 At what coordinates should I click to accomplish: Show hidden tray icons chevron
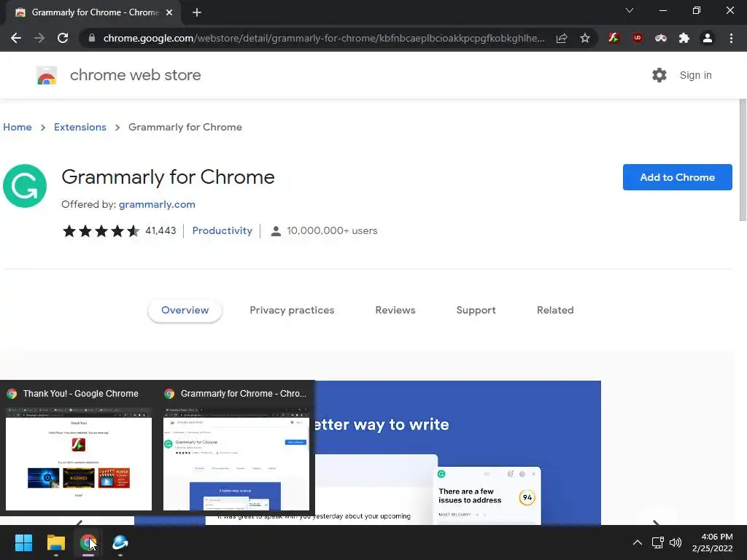[x=637, y=542]
